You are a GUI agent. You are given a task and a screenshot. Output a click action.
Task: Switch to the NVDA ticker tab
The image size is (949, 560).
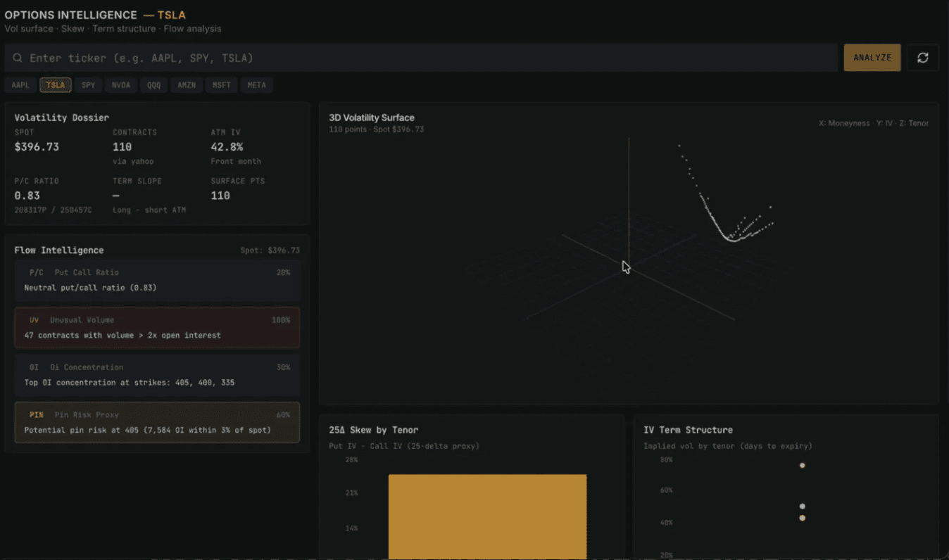(120, 84)
